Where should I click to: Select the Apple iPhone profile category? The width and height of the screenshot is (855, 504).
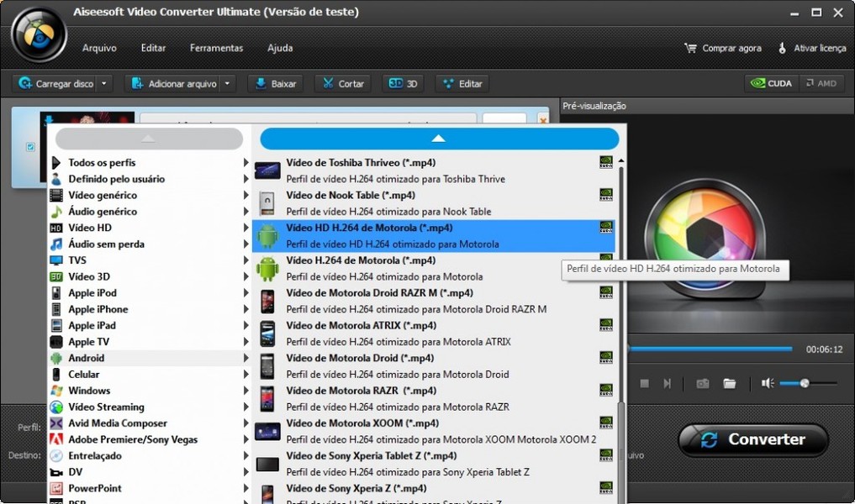point(98,309)
